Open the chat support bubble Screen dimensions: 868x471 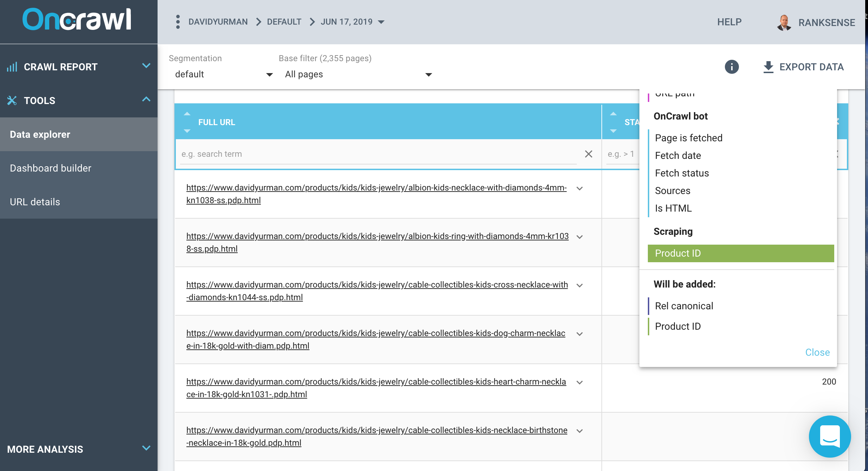pyautogui.click(x=830, y=436)
